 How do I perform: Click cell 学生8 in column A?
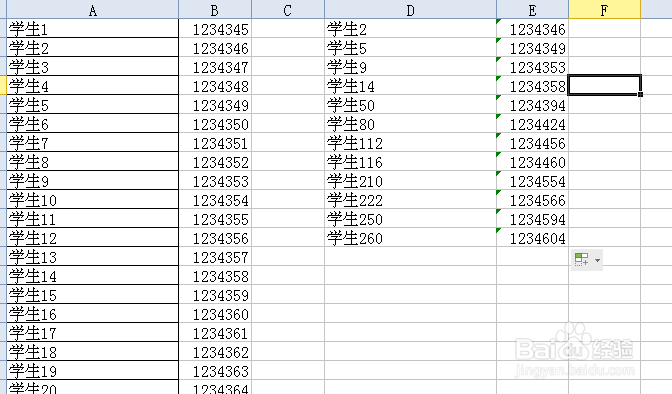coord(93,161)
